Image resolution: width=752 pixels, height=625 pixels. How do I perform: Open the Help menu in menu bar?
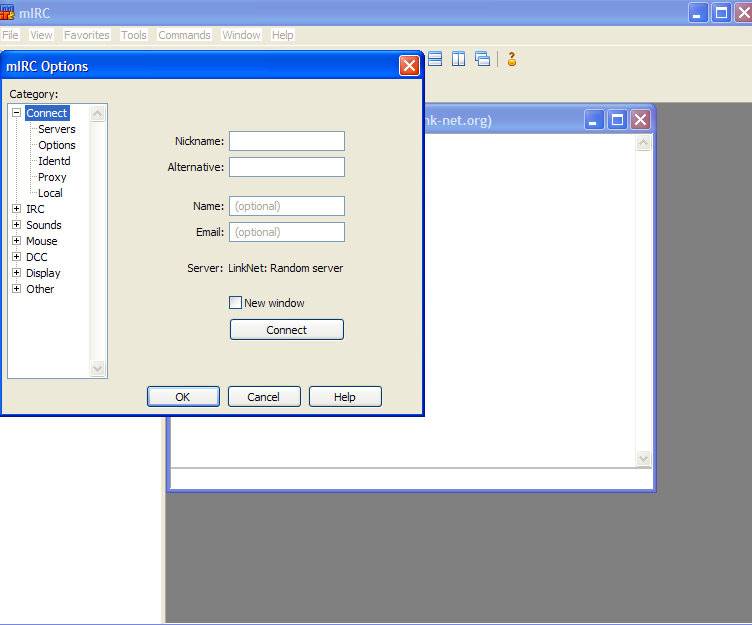[282, 35]
